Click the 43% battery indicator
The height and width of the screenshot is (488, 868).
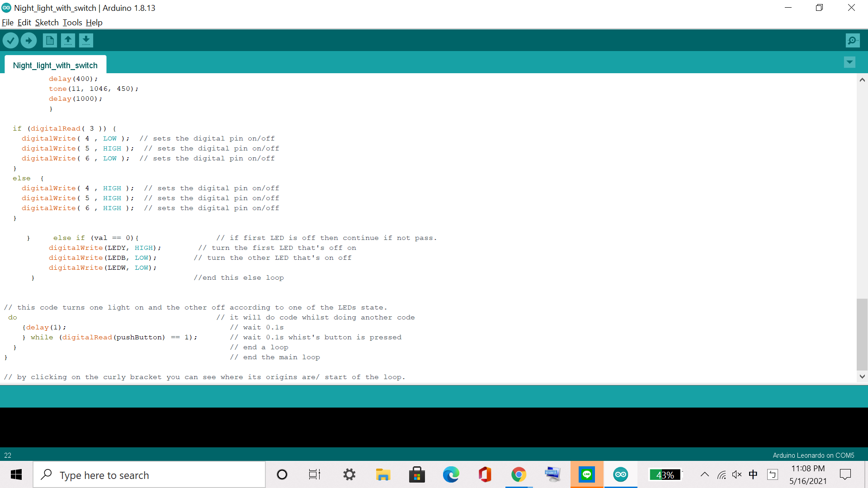pos(665,474)
